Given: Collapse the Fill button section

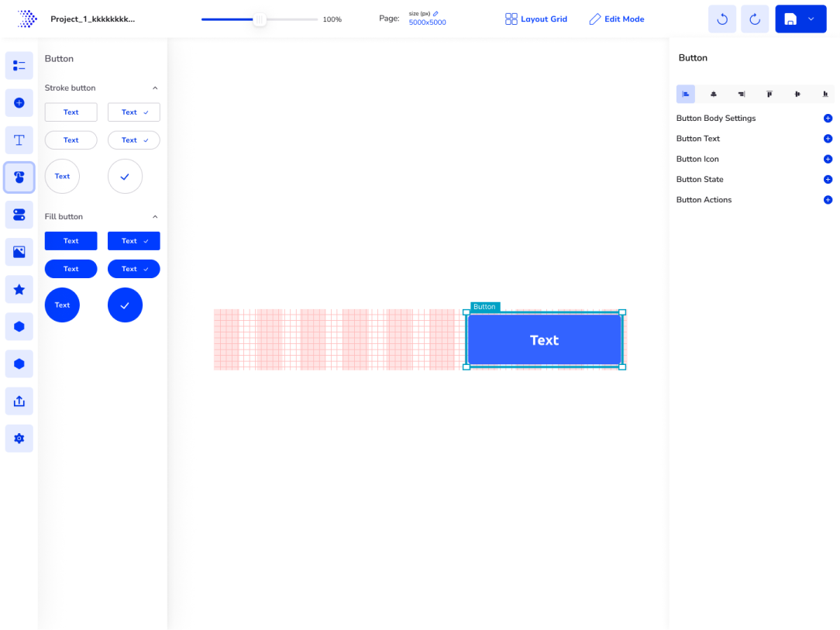Looking at the screenshot, I should pos(154,216).
